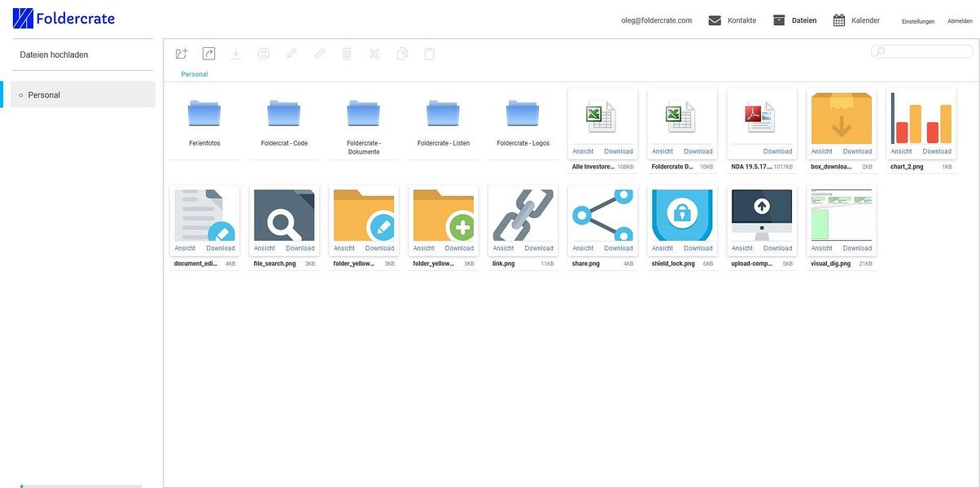Click Download under share.png
Screen dimensions: 980x488
(619, 248)
